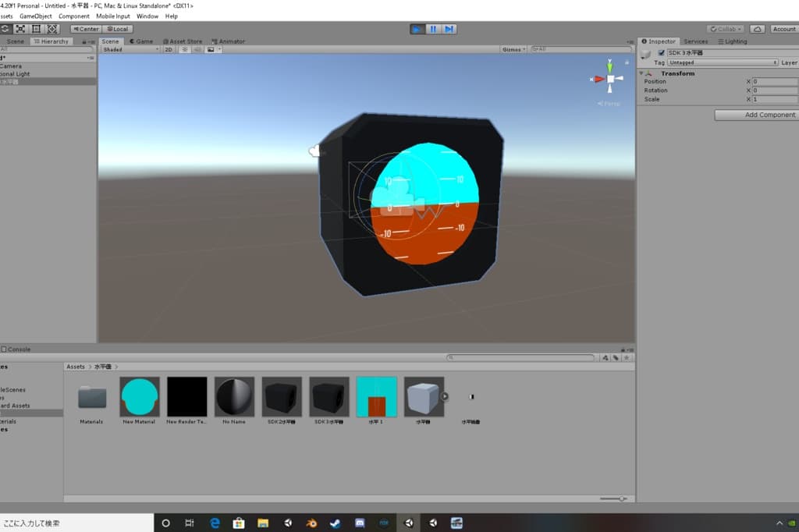This screenshot has height=532, width=799.
Task: Switch to the Game tab
Action: point(141,41)
